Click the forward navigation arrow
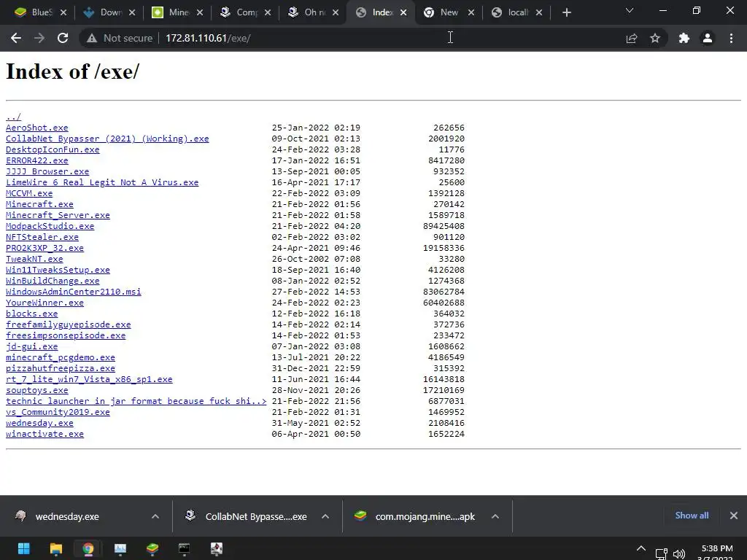Screen dimensions: 747x560 tap(39, 38)
